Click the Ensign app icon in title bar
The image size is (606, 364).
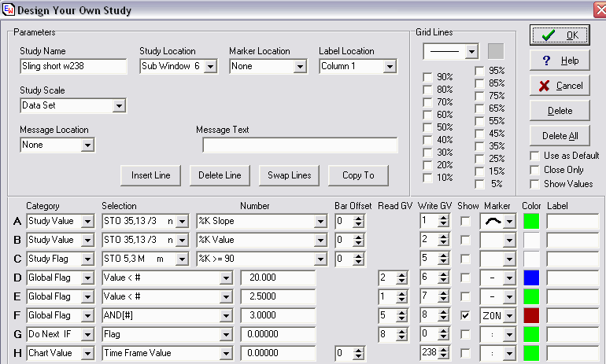coord(8,9)
